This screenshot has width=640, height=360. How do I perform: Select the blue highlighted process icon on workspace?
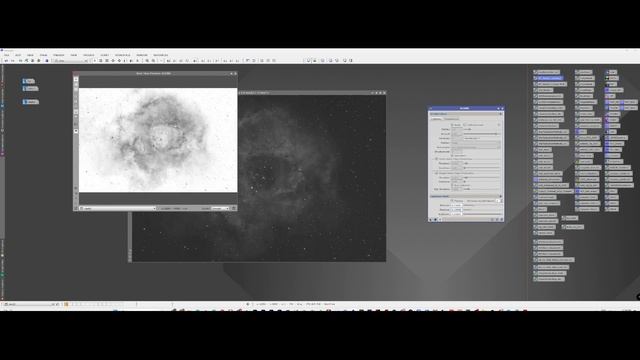549,78
